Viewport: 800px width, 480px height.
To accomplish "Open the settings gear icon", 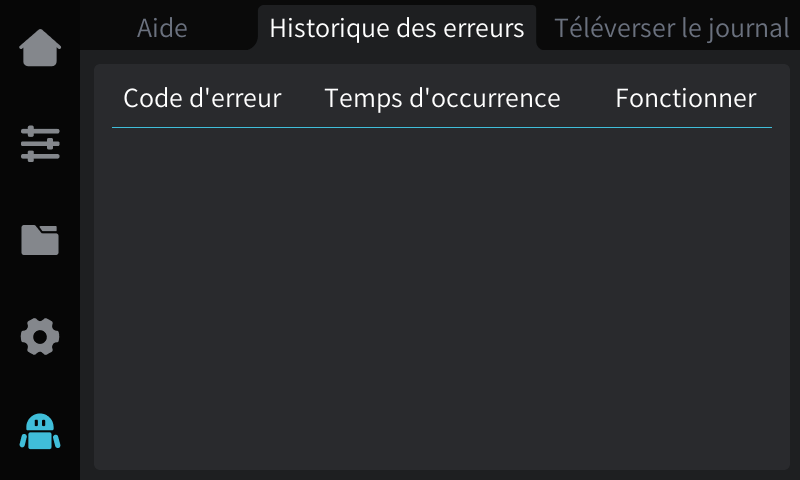I will click(x=40, y=337).
